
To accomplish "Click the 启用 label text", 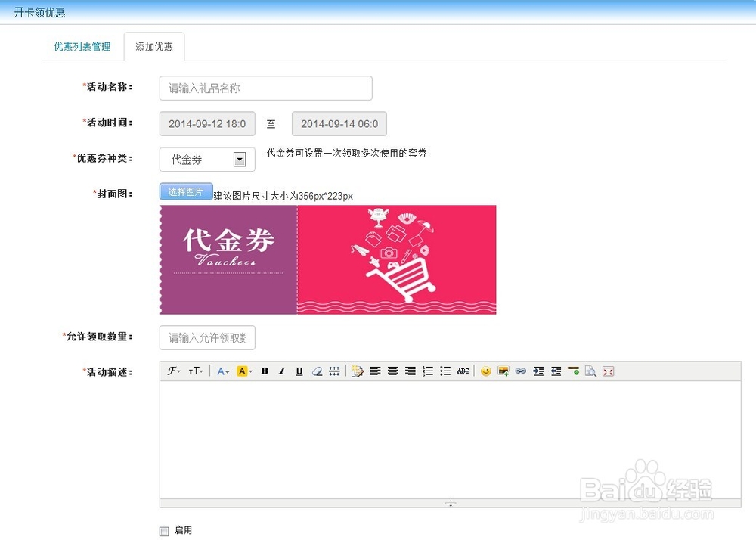I will pyautogui.click(x=183, y=530).
